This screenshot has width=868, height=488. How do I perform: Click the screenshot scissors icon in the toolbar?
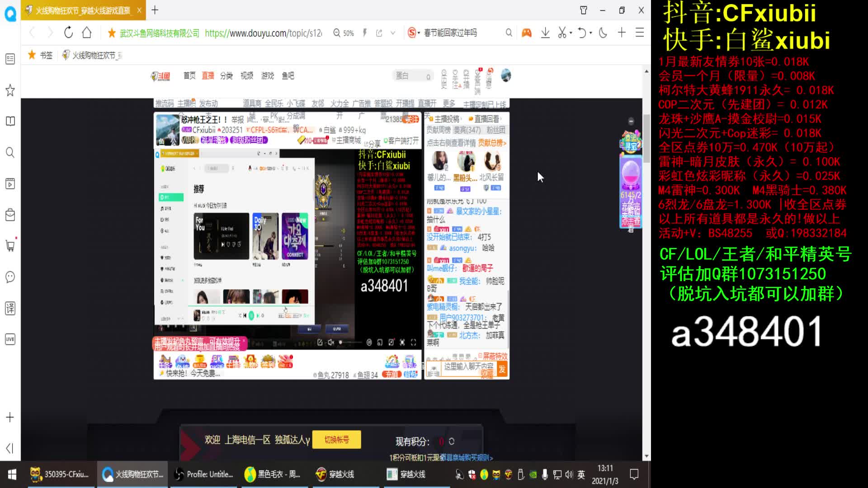561,33
